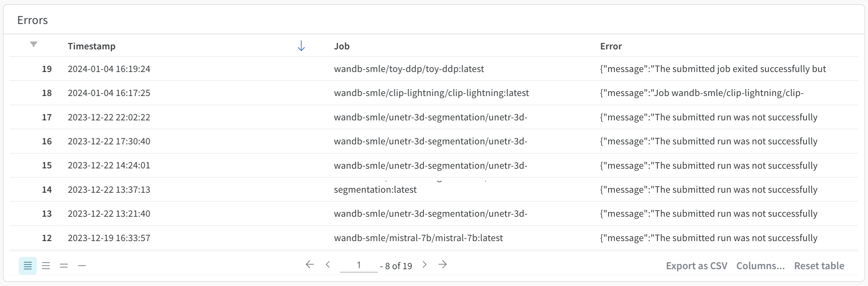This screenshot has width=868, height=286.
Task: Open the Error column header menu
Action: pyautogui.click(x=611, y=46)
